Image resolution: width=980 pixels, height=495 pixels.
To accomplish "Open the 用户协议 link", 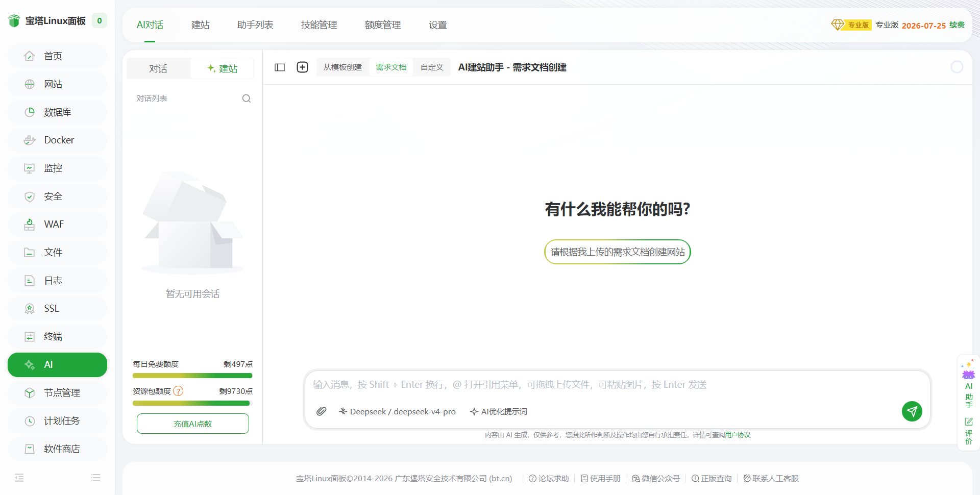I will click(738, 435).
